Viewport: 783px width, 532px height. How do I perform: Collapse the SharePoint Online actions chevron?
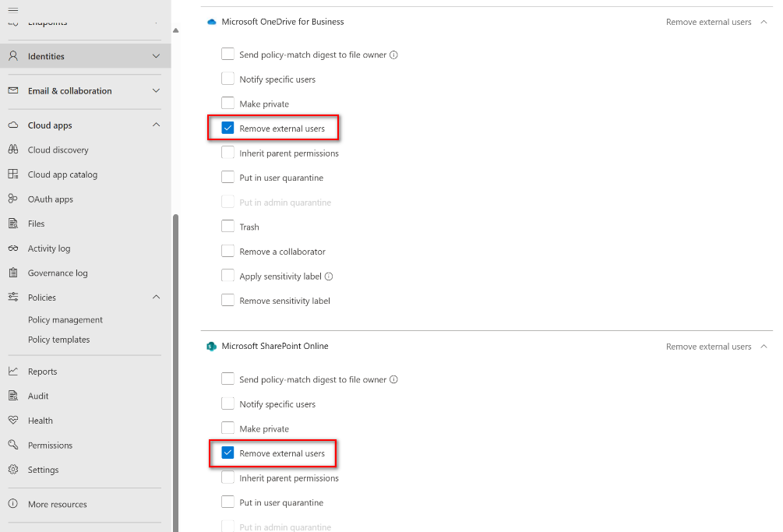(764, 347)
